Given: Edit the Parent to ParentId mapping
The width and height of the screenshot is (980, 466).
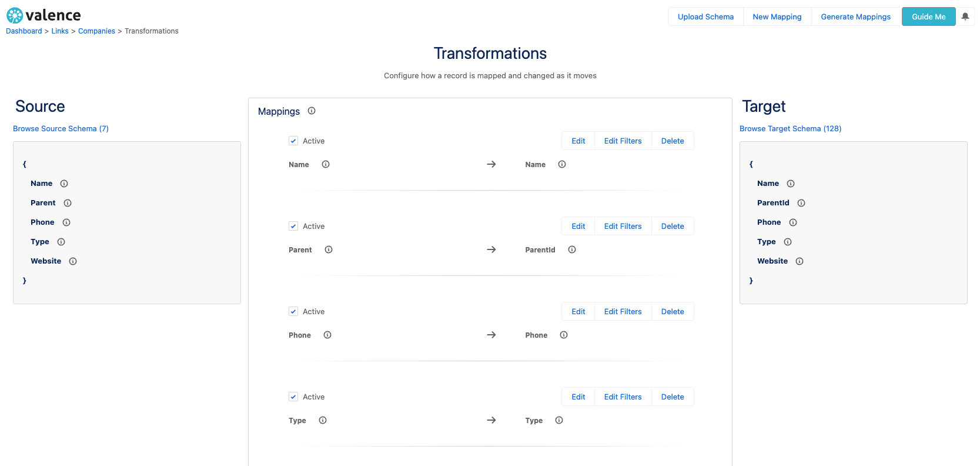Looking at the screenshot, I should (x=578, y=226).
